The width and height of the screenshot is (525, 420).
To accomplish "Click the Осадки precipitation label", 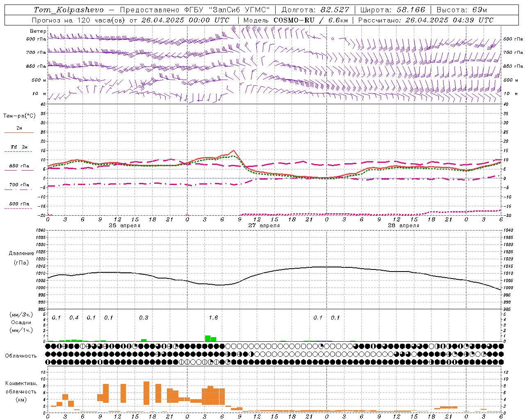I will pyautogui.click(x=21, y=322).
